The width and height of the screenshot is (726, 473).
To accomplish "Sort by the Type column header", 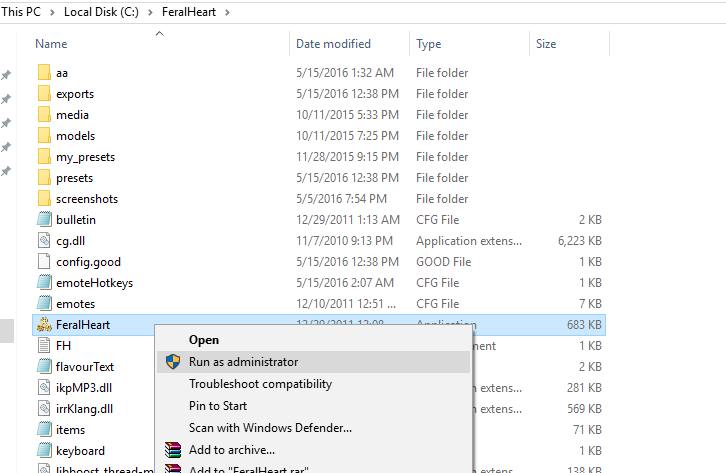I will click(x=429, y=44).
